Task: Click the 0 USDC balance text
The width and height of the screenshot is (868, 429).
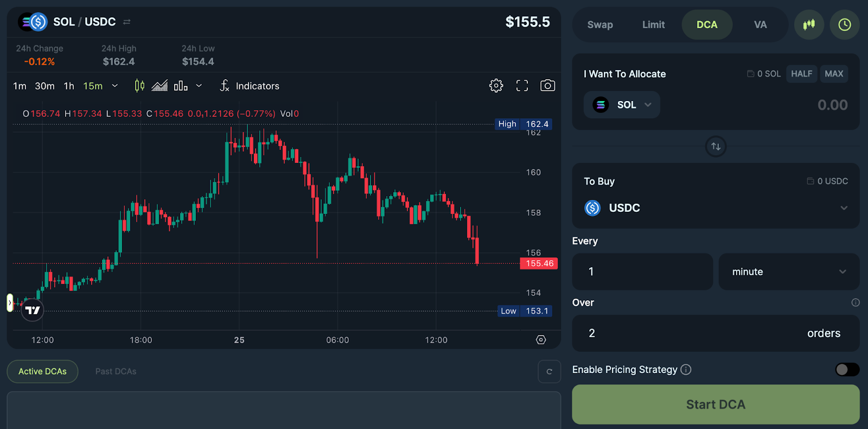Action: point(833,181)
